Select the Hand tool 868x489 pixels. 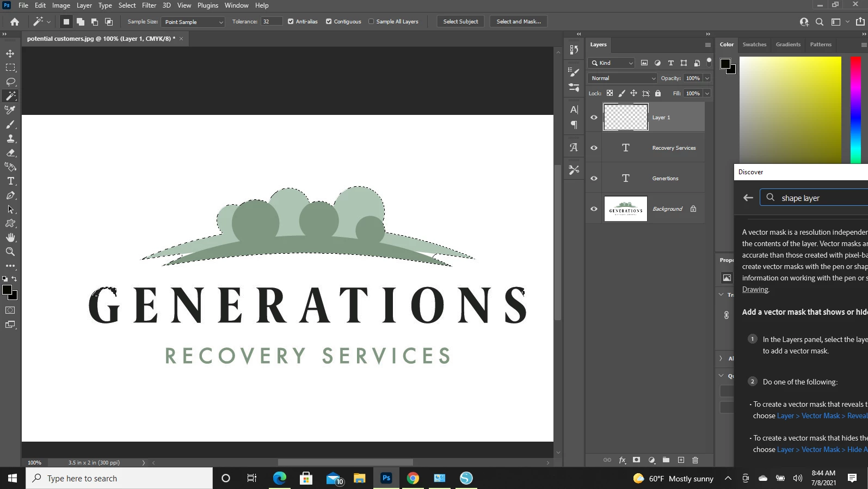10,237
